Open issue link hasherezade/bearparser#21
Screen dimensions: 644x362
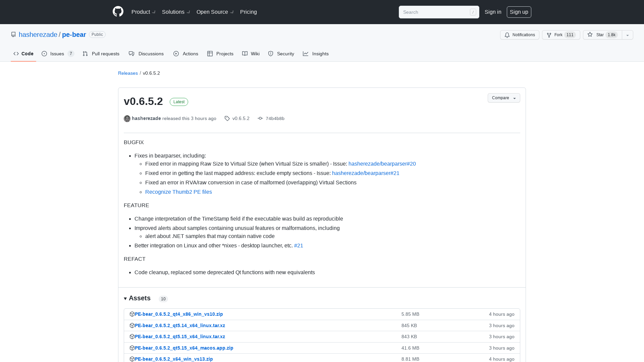(366, 173)
